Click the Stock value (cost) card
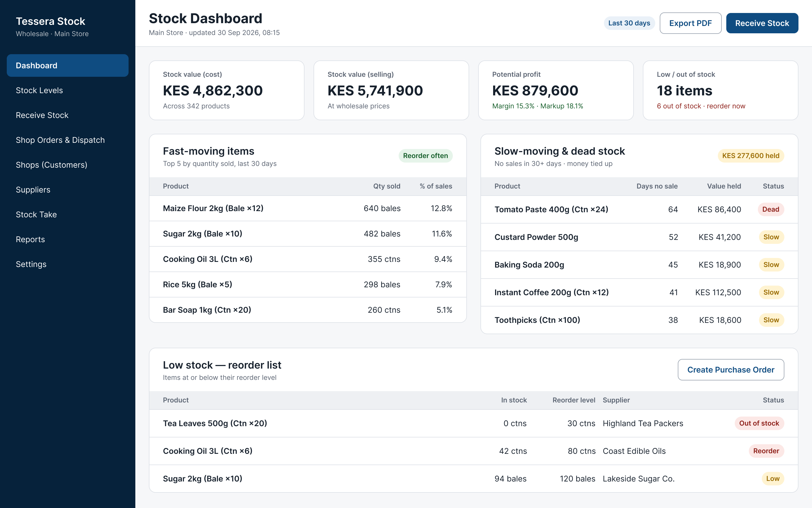 click(226, 90)
